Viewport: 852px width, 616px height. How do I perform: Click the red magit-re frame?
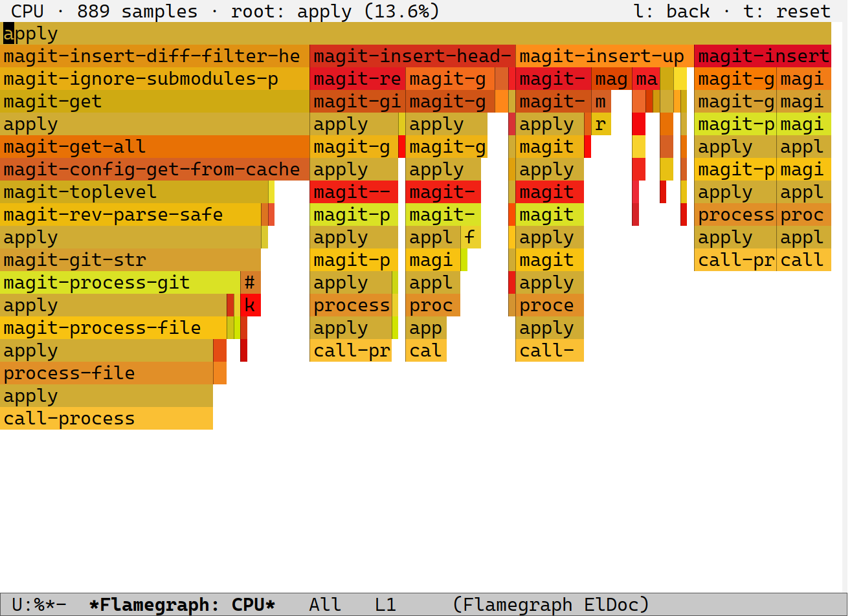point(358,79)
